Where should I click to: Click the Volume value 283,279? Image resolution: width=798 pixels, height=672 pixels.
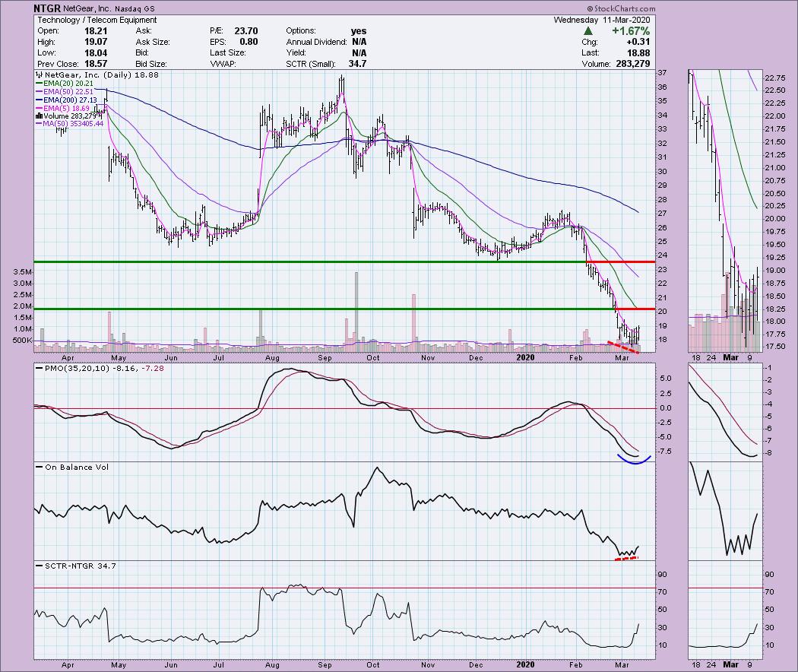coord(632,64)
